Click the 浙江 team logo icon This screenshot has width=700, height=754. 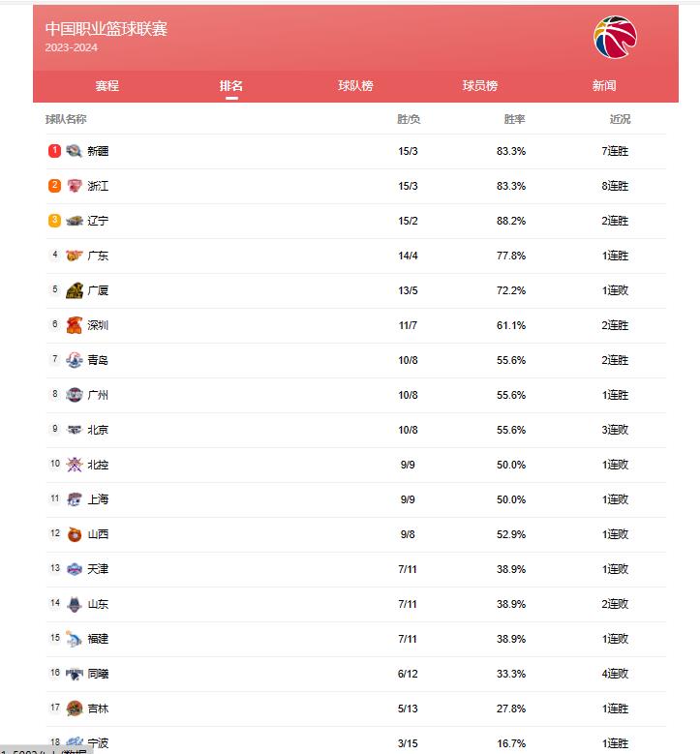[x=75, y=186]
